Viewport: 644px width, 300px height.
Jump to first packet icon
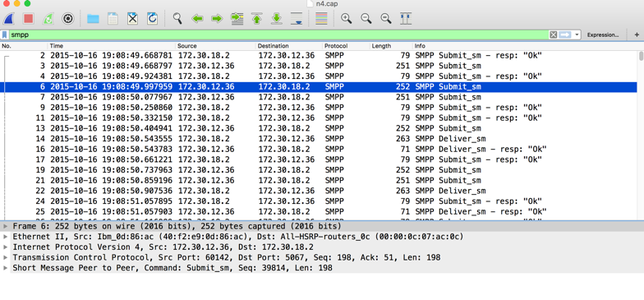pos(257,18)
